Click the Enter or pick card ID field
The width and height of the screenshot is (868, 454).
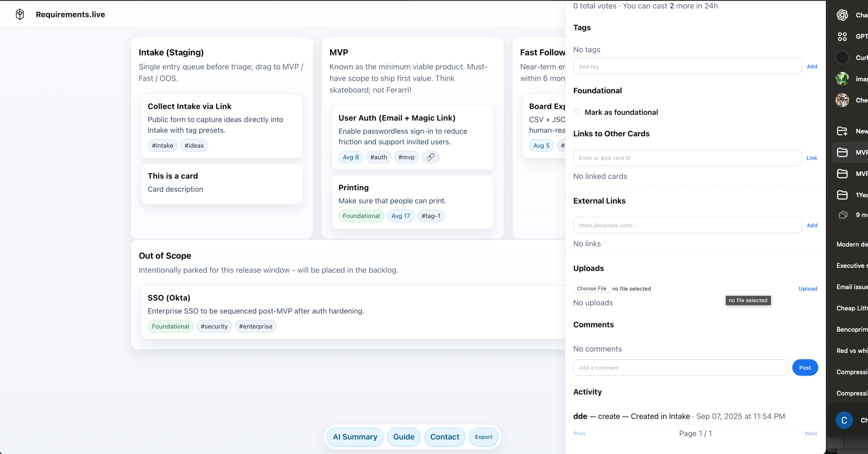[x=687, y=158]
